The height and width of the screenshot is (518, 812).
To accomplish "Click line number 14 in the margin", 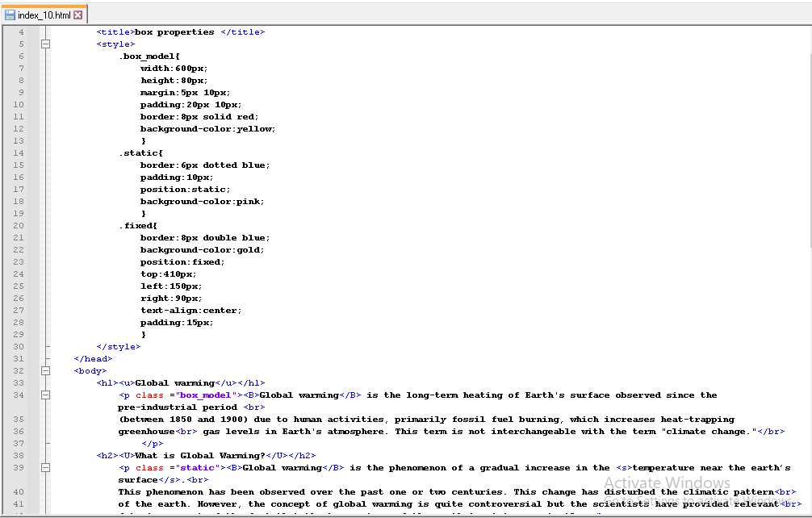I will 19,153.
